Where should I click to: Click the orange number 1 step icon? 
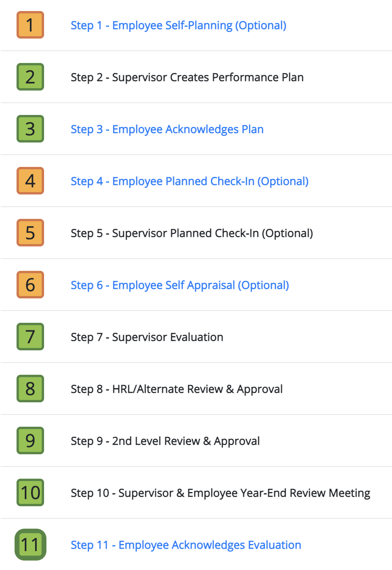pyautogui.click(x=30, y=25)
